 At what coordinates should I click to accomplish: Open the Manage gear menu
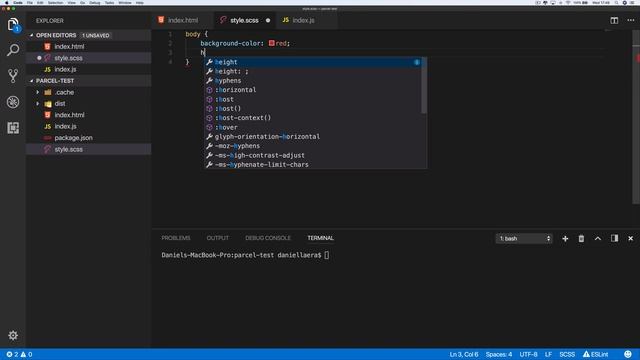(x=13, y=335)
